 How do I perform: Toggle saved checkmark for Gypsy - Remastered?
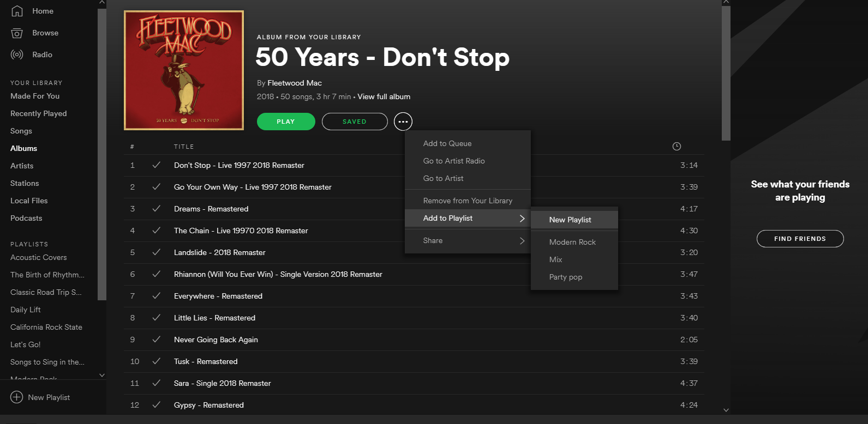[x=156, y=405]
